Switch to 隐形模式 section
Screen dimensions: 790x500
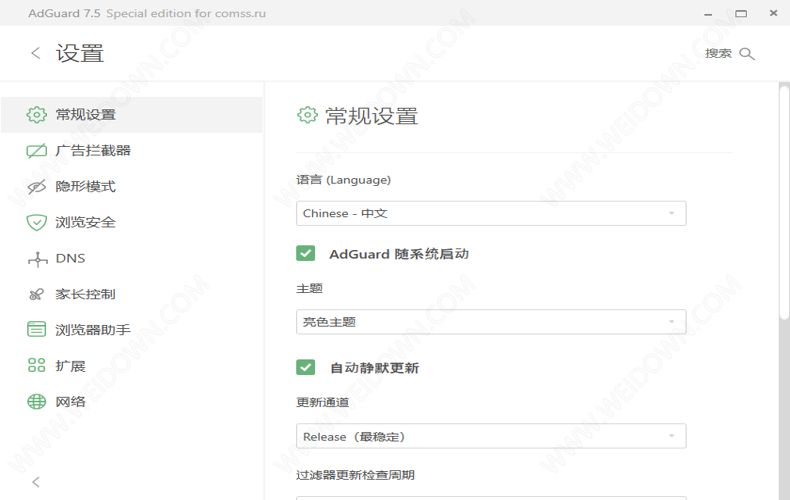point(131,186)
